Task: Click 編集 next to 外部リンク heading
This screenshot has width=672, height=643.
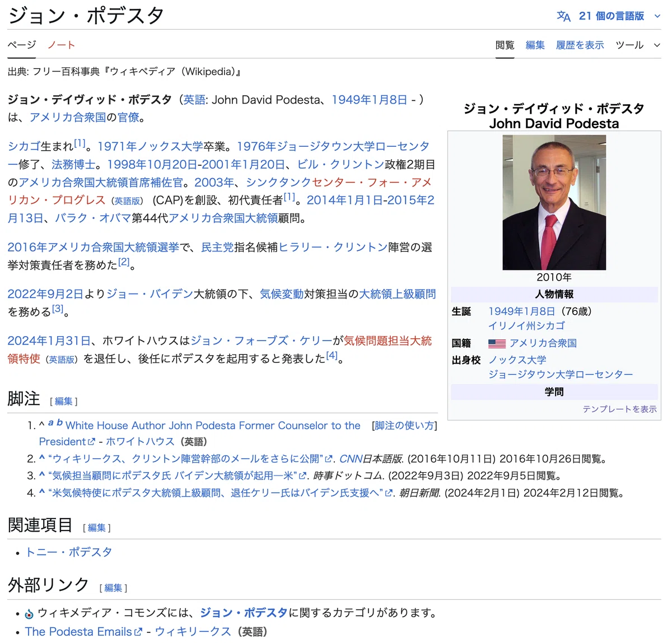Action: point(113,588)
